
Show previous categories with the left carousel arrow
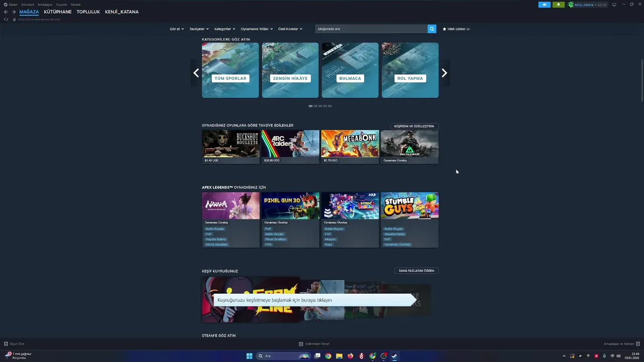(x=196, y=73)
